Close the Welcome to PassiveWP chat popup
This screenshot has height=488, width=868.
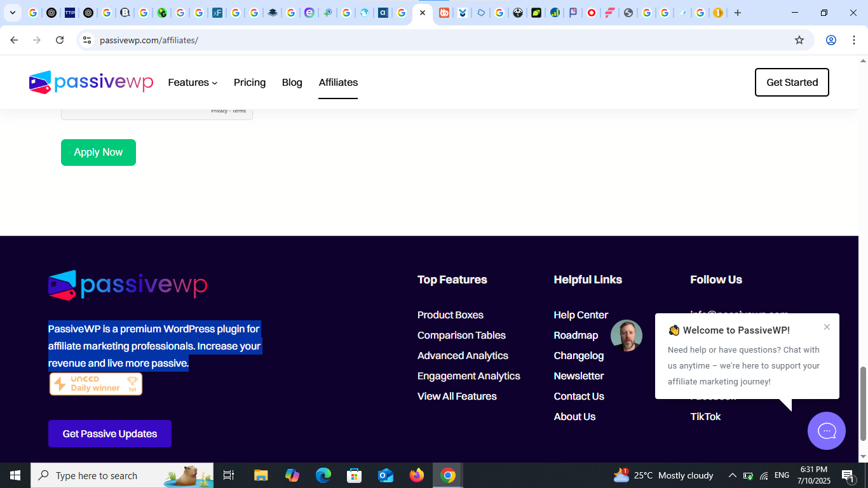[x=827, y=327]
